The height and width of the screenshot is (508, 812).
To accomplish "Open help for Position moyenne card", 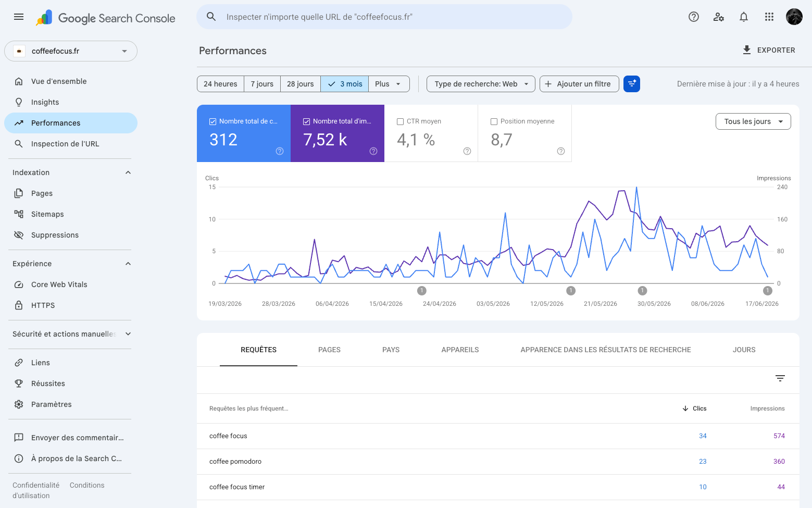I will pyautogui.click(x=561, y=151).
